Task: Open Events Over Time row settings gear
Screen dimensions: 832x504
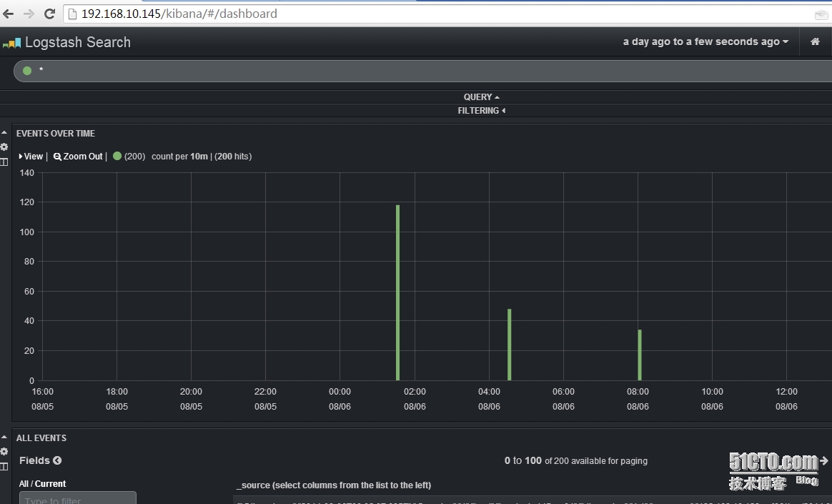Action: [4, 147]
